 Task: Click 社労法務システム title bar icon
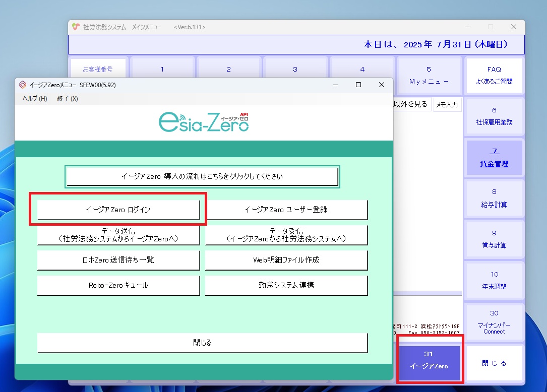(x=76, y=27)
